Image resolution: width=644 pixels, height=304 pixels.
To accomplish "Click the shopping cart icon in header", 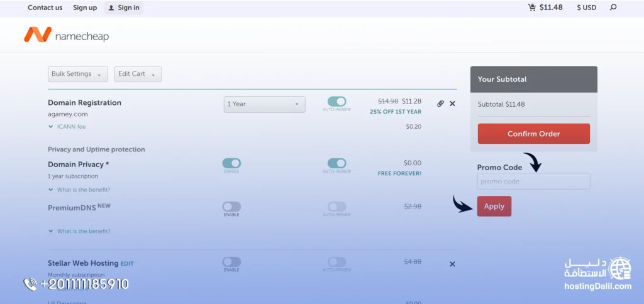I will coord(532,8).
